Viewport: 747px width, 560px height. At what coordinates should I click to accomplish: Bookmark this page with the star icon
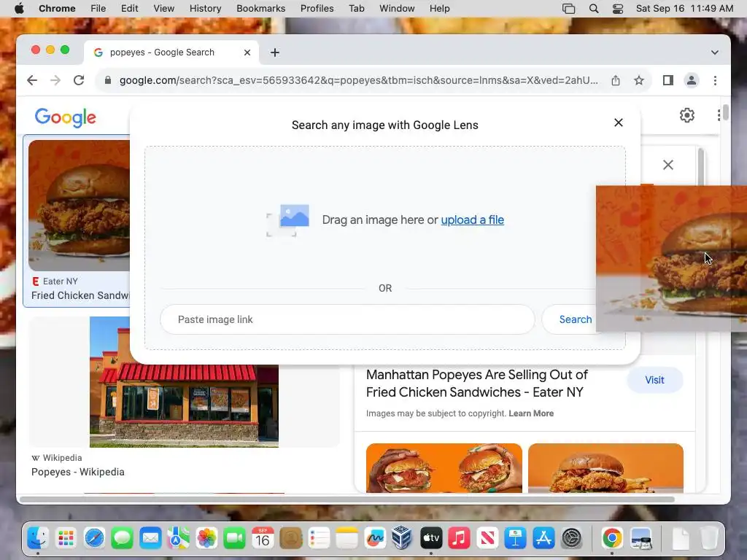(639, 80)
